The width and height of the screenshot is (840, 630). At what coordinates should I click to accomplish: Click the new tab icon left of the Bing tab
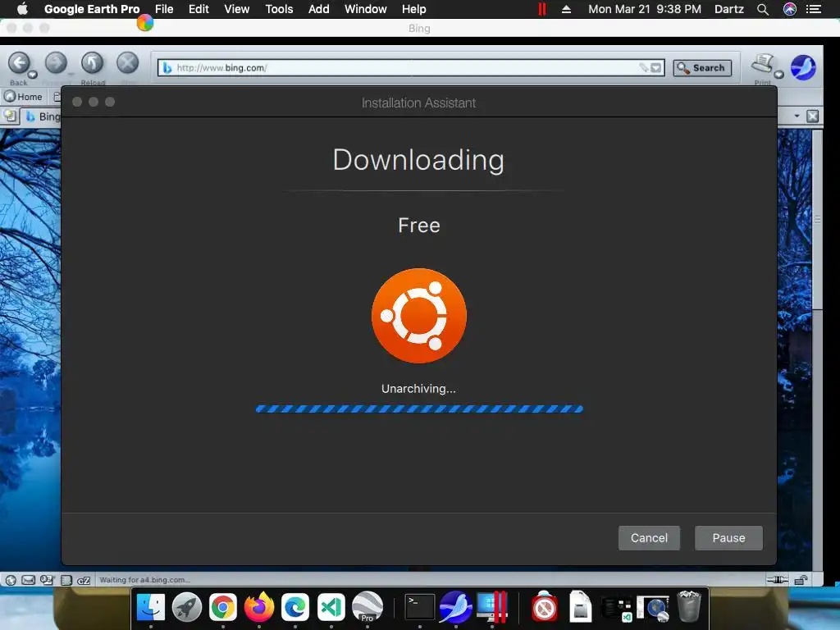10,116
